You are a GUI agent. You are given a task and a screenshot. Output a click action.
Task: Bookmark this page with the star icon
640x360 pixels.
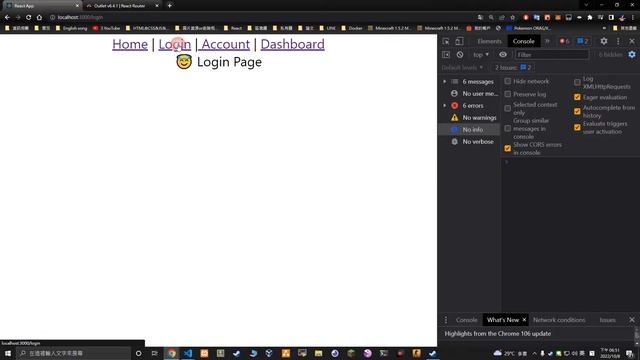(513, 17)
